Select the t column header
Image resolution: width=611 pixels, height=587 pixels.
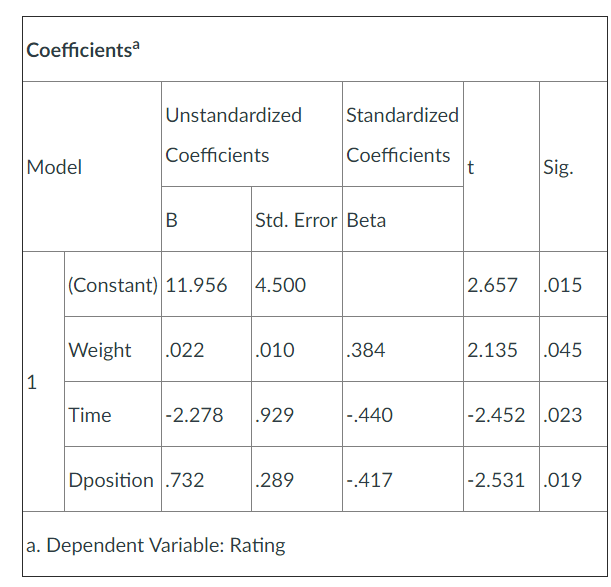tap(471, 167)
